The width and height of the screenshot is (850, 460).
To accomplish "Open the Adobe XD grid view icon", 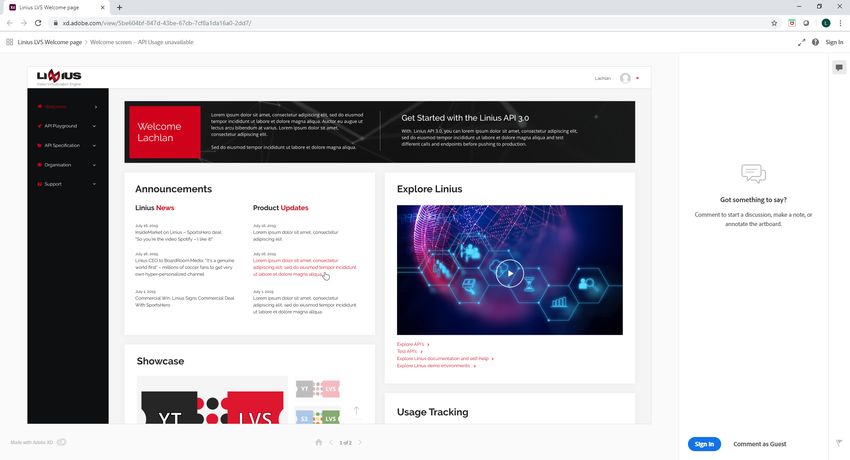I will click(9, 42).
